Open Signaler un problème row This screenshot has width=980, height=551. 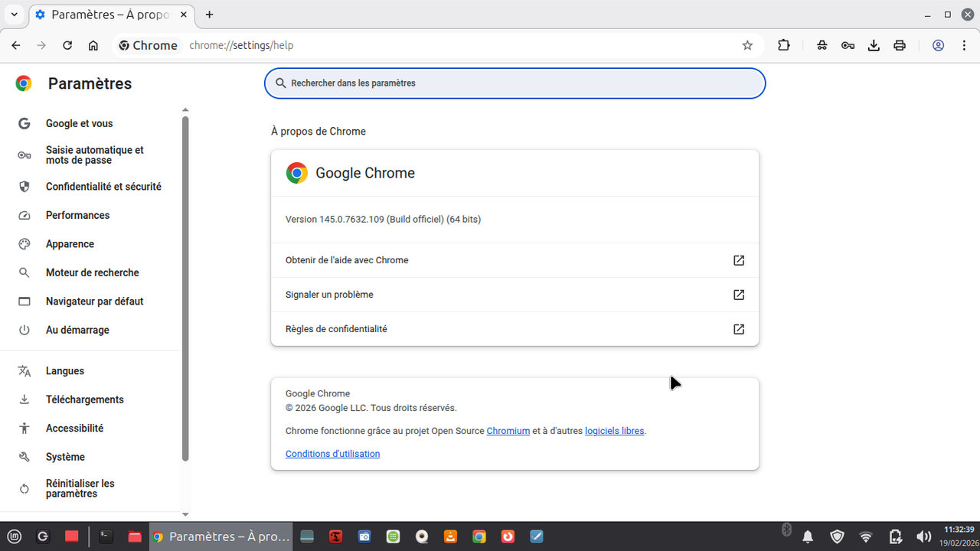point(514,295)
